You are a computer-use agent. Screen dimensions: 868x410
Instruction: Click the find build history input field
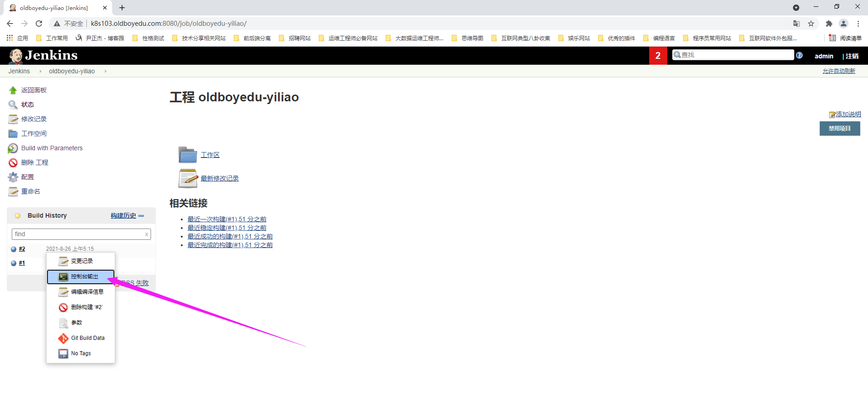pos(78,234)
